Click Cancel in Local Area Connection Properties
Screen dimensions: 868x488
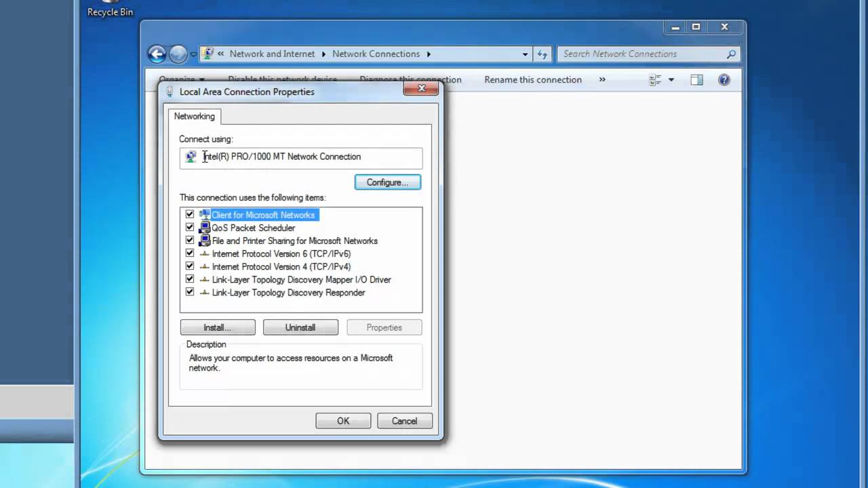pyautogui.click(x=404, y=421)
